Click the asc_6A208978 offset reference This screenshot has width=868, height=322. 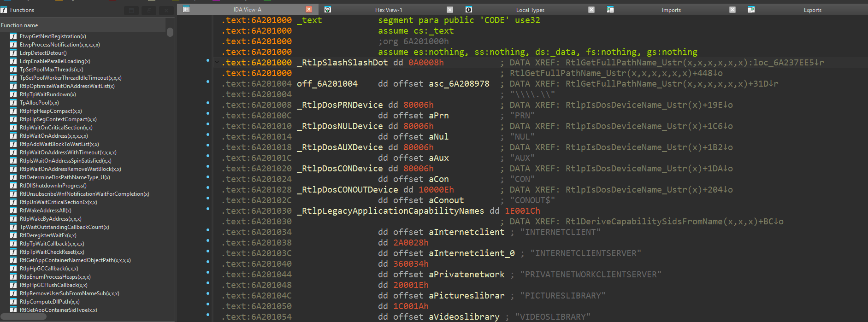459,84
